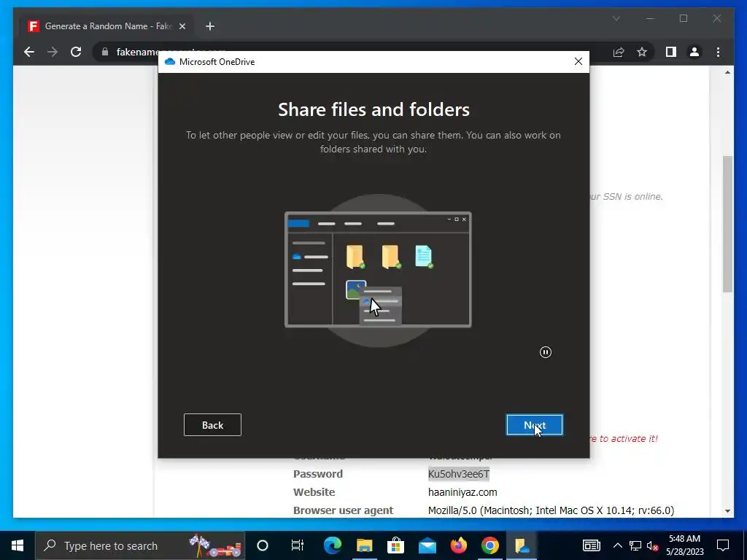Switch to Chrome in the taskbar
Image resolution: width=747 pixels, height=560 pixels.
click(x=489, y=545)
